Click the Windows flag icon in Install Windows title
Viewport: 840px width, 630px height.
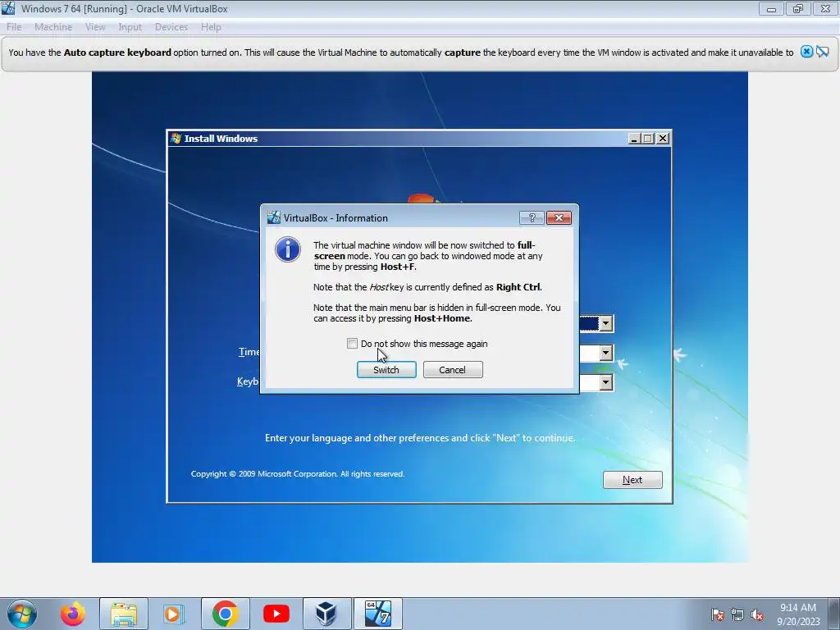[176, 138]
